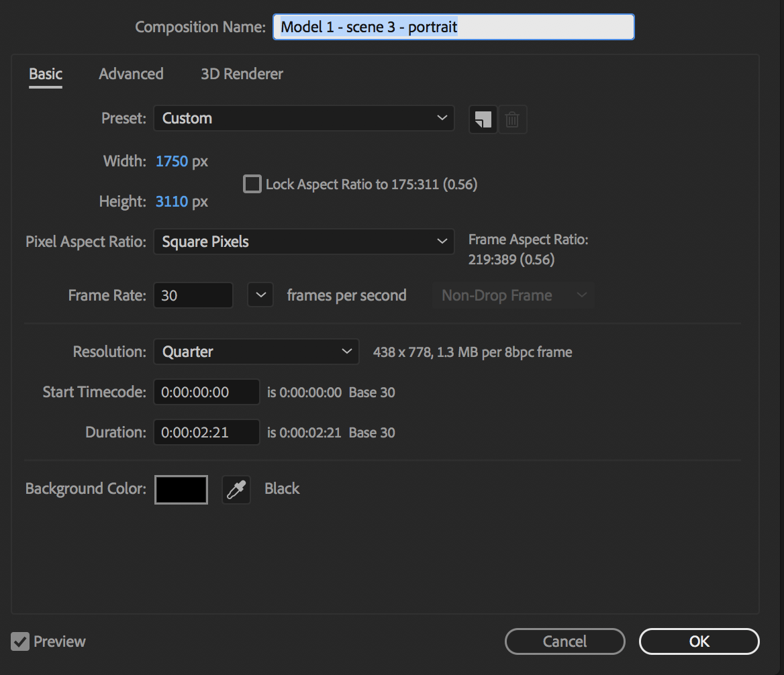Expand the Pixel Aspect Ratio dropdown
The height and width of the screenshot is (675, 784).
coord(303,242)
